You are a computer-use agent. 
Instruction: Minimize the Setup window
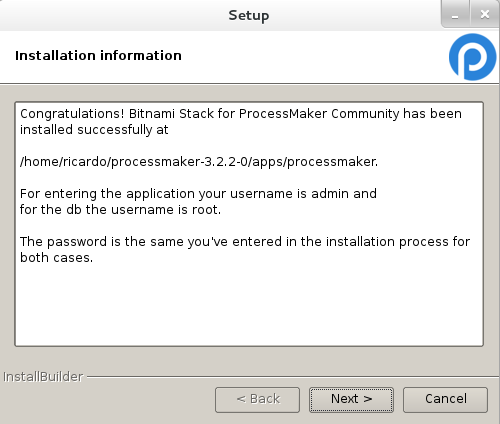click(x=455, y=15)
